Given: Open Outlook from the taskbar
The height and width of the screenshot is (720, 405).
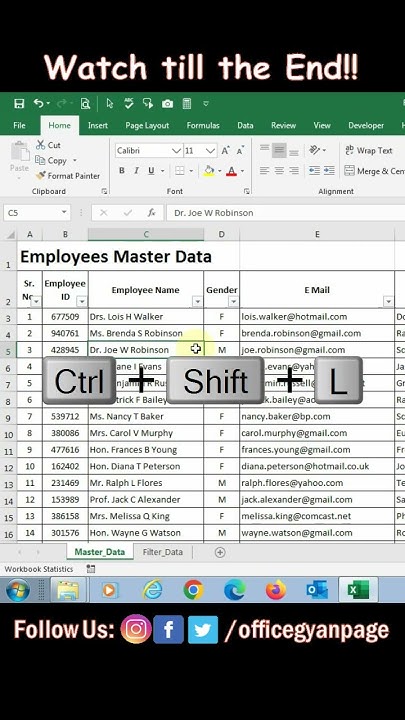Looking at the screenshot, I should pos(317,590).
